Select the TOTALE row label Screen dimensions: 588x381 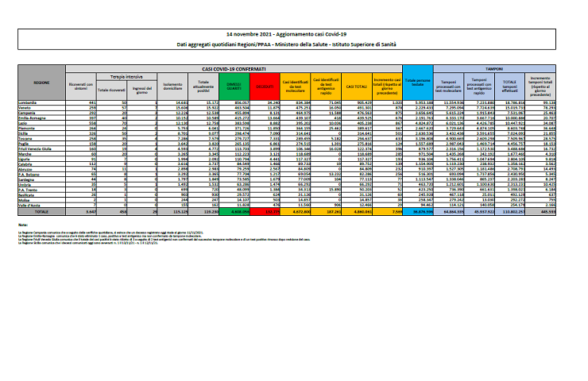click(x=41, y=212)
